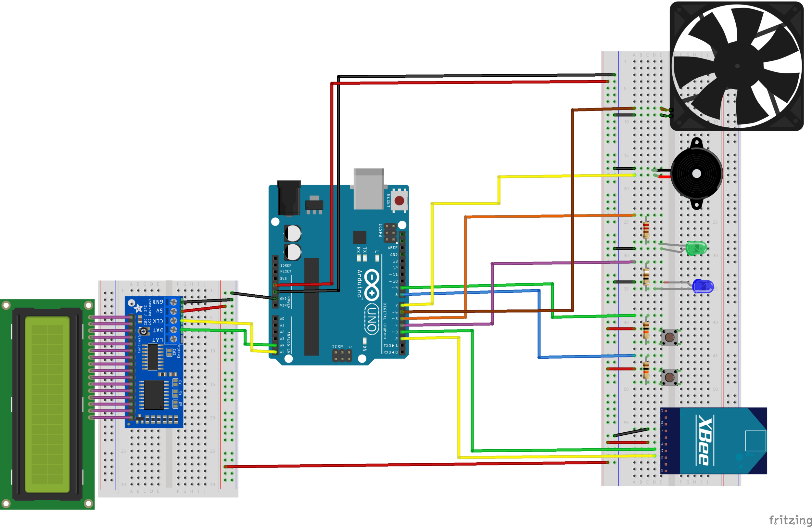Click the resistor next to green LED
Viewport: 812px width, 527px height.
(645, 230)
